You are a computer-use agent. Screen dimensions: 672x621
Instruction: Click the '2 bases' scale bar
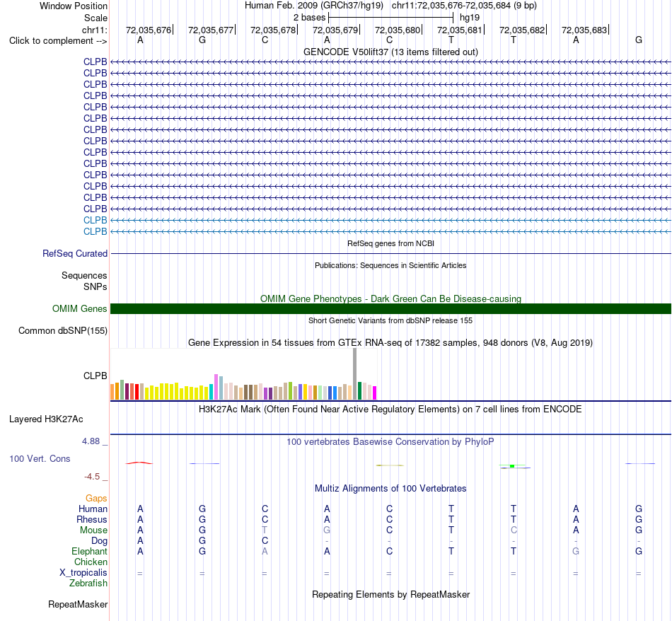tap(390, 18)
